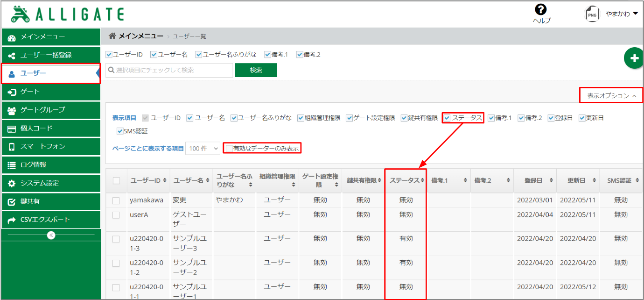Toggle the ゲート設定権限 display item checkbox
This screenshot has height=300, width=644.
(350, 118)
